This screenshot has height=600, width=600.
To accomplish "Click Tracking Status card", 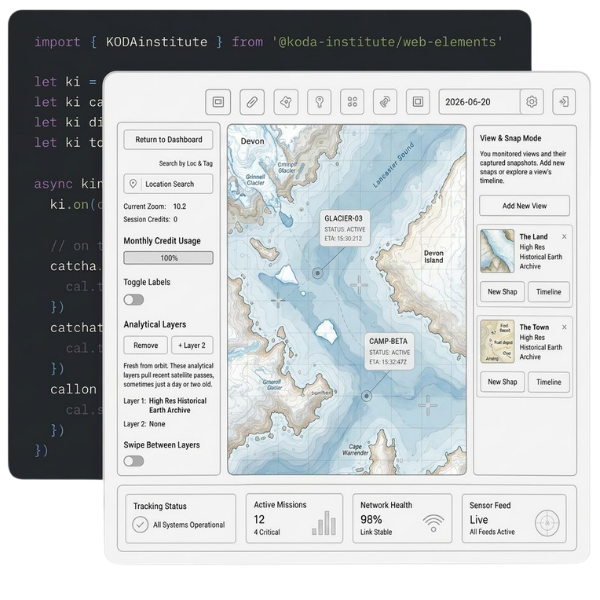I will pos(181,518).
